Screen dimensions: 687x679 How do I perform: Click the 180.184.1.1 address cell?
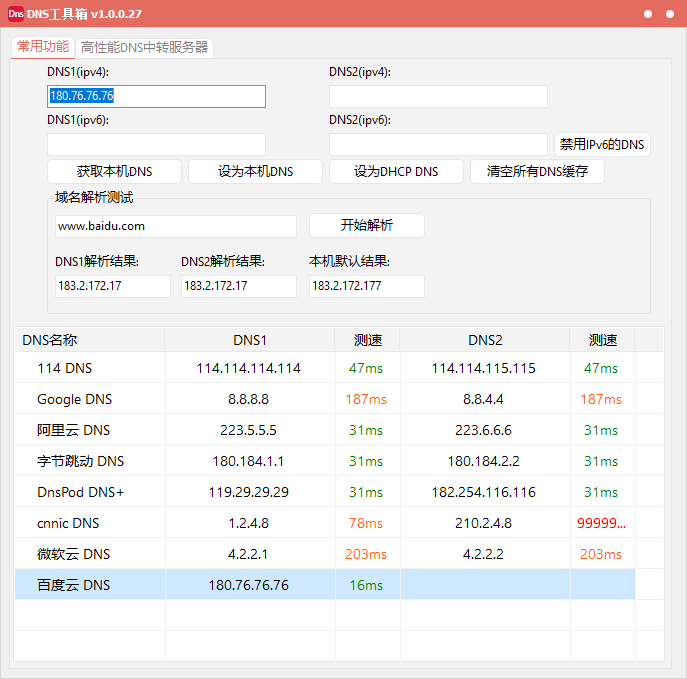[248, 461]
